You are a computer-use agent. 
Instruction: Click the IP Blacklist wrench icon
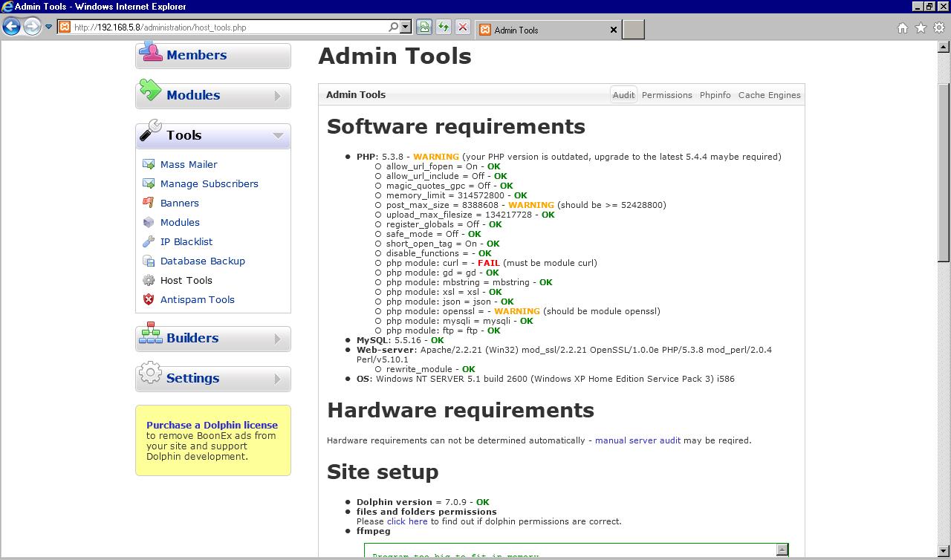click(x=149, y=241)
